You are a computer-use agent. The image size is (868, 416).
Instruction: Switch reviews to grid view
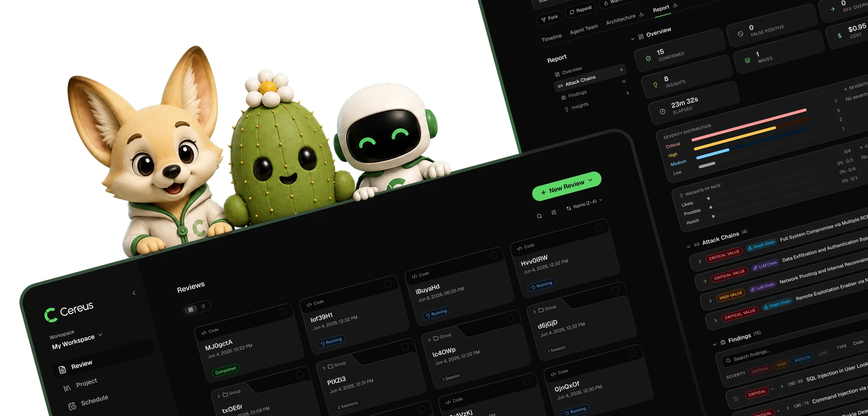point(191,309)
